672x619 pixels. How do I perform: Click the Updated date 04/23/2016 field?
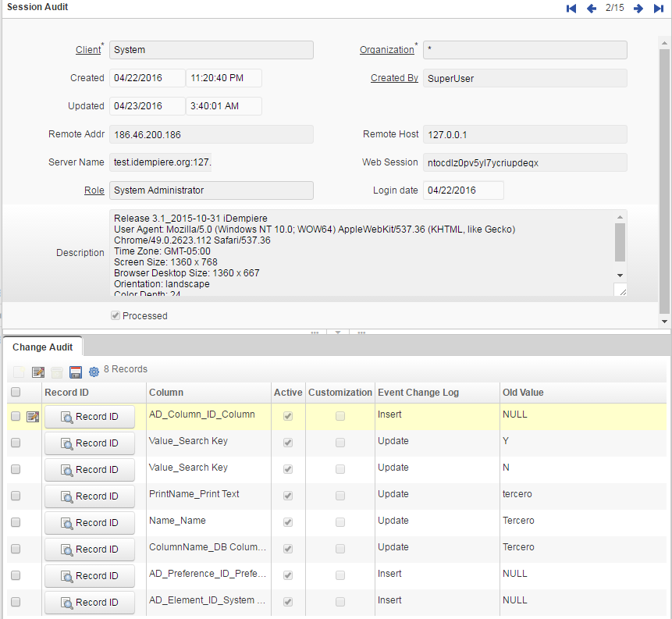click(147, 106)
